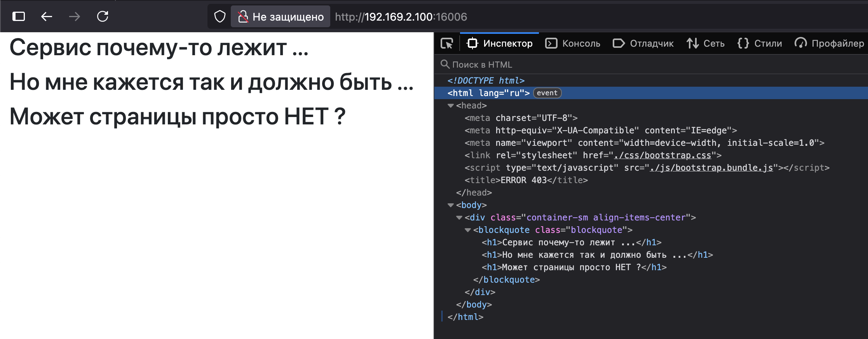Viewport: 868px width, 339px height.
Task: Reload the current page
Action: click(x=103, y=16)
